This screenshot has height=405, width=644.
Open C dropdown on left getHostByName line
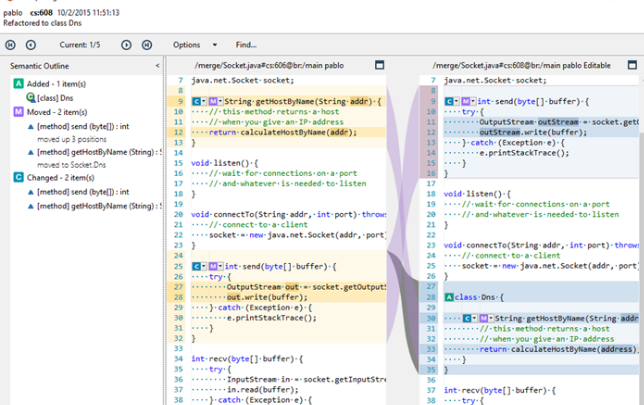pyautogui.click(x=199, y=102)
